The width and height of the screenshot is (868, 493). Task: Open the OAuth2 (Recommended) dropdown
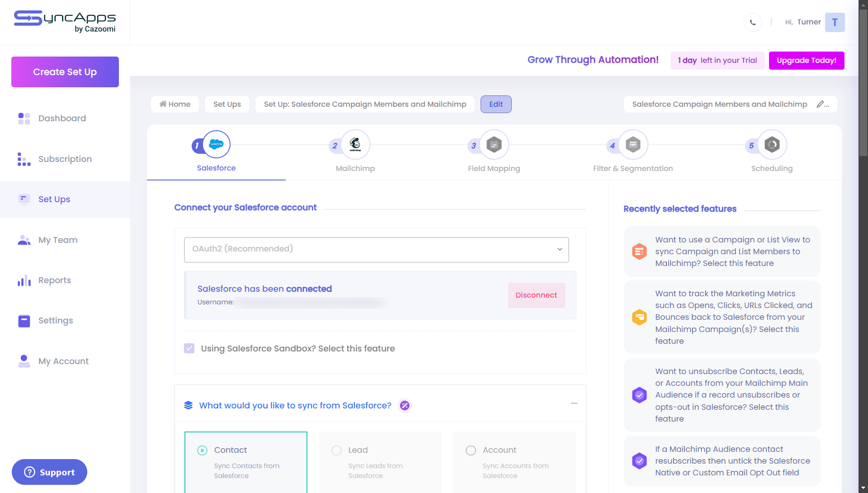pyautogui.click(x=376, y=250)
